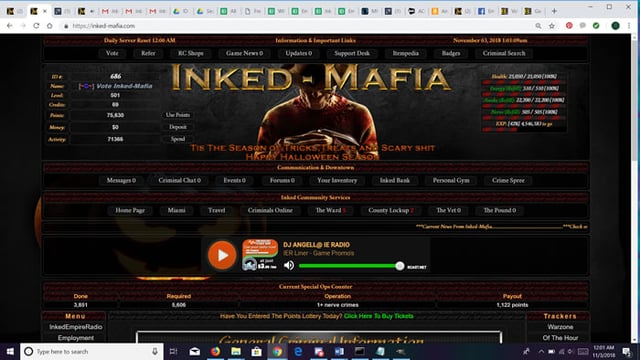Image resolution: width=640 pixels, height=360 pixels.
Task: Close the active Inked-Mafia tab
Action: [45, 11]
